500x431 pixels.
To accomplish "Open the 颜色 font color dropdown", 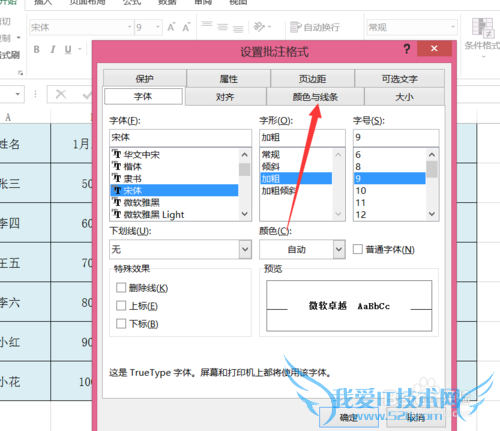I will pyautogui.click(x=339, y=249).
